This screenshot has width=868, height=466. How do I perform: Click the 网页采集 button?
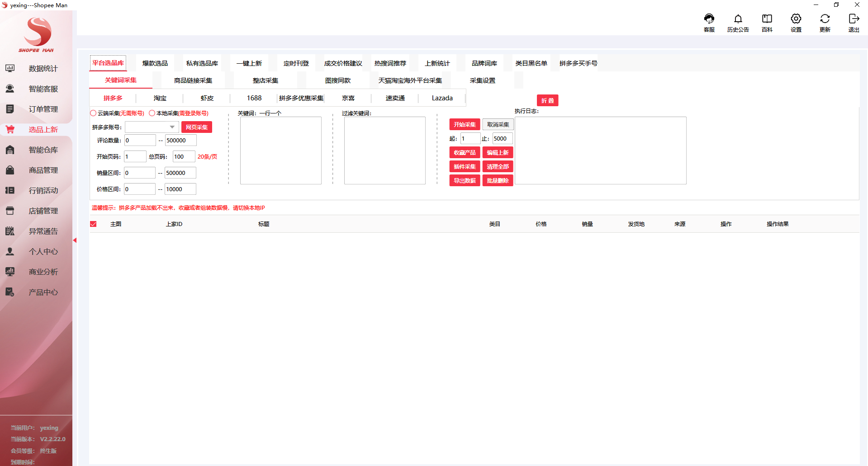pos(197,127)
